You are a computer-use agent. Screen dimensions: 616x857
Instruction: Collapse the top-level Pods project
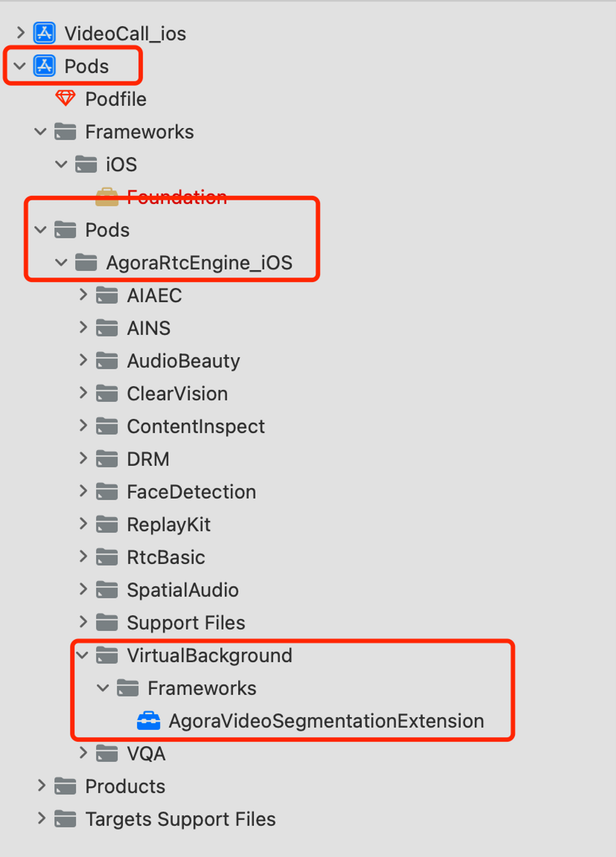20,66
